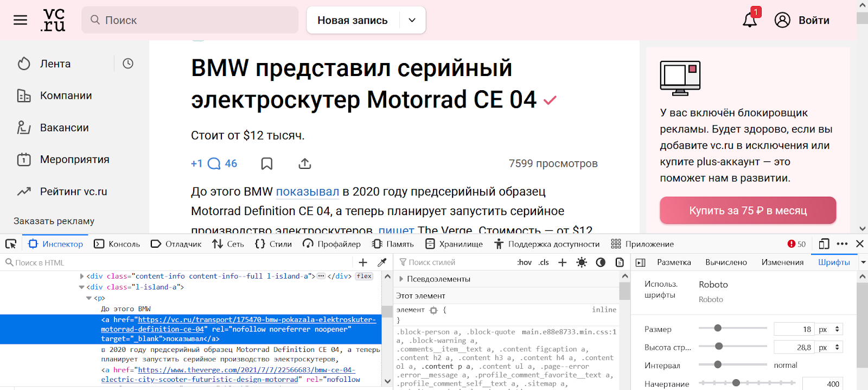Click the plus icon to add HTML node
Screen dimensions: 868x390
pos(363,262)
